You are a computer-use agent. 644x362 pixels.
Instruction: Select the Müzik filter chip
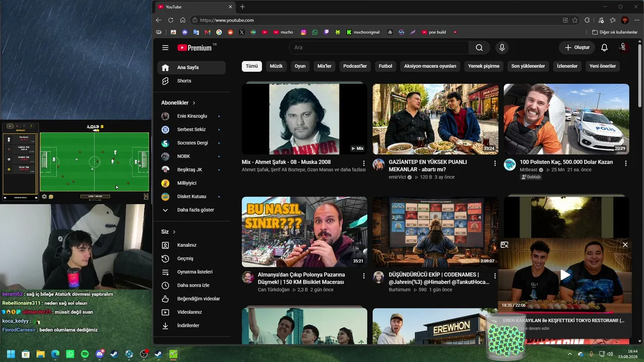coord(276,66)
